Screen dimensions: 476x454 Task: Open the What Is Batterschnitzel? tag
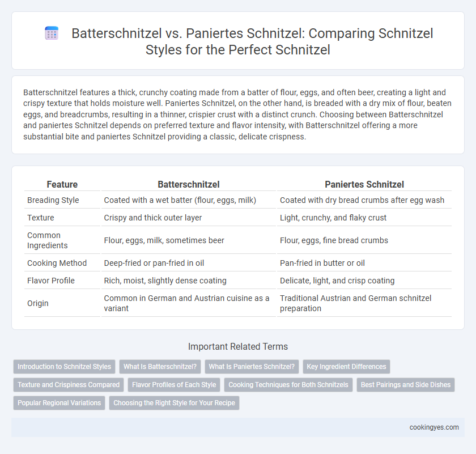pos(160,367)
